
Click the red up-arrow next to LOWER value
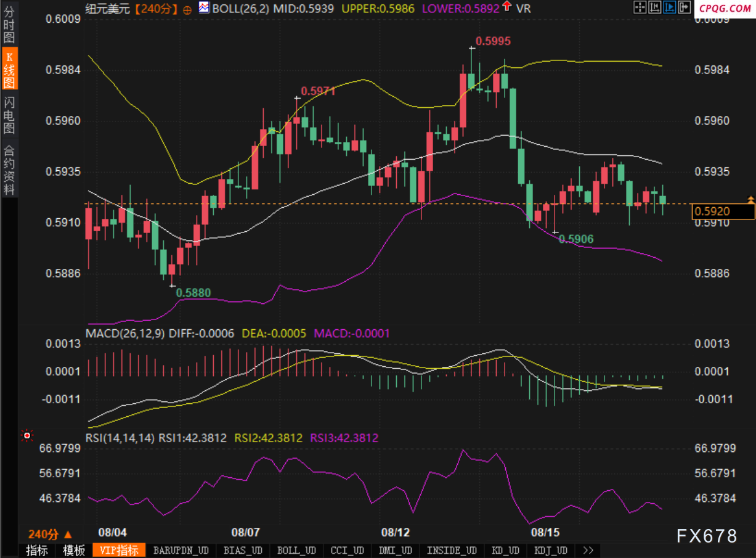tap(506, 7)
